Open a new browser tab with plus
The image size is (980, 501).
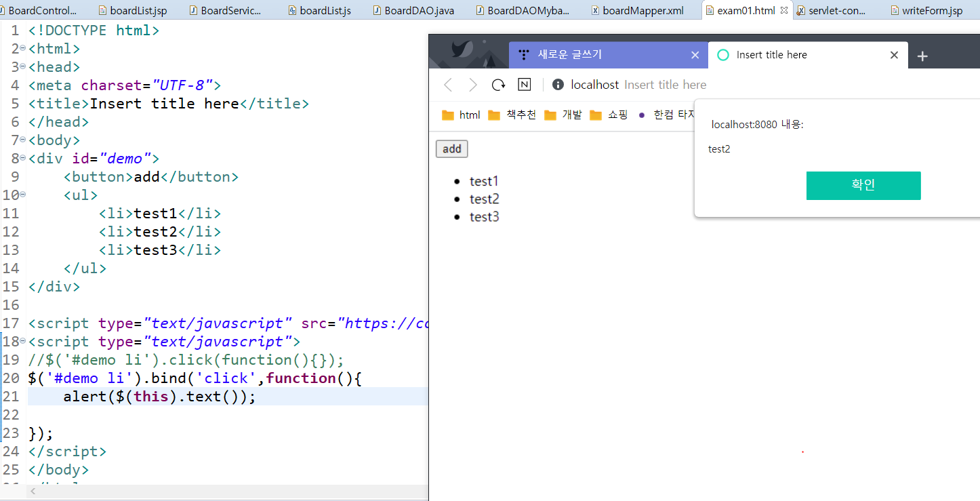(922, 56)
